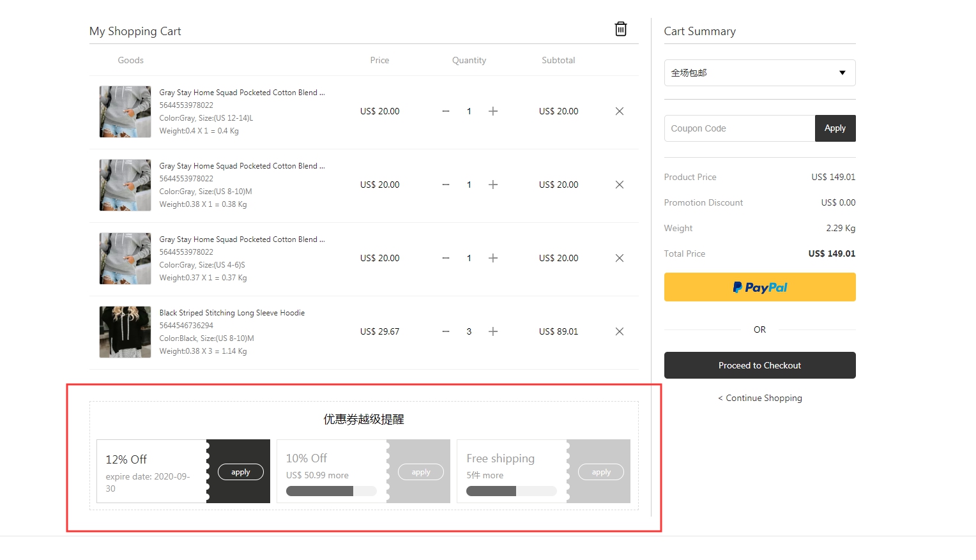The height and width of the screenshot is (560, 976).
Task: Click apply on the 10% Off coupon
Action: point(420,472)
